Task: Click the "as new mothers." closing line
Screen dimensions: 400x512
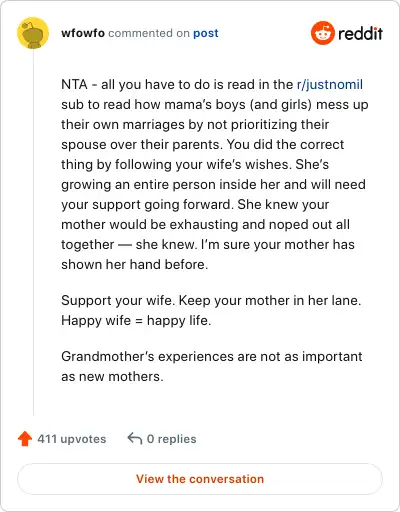Action: click(112, 377)
